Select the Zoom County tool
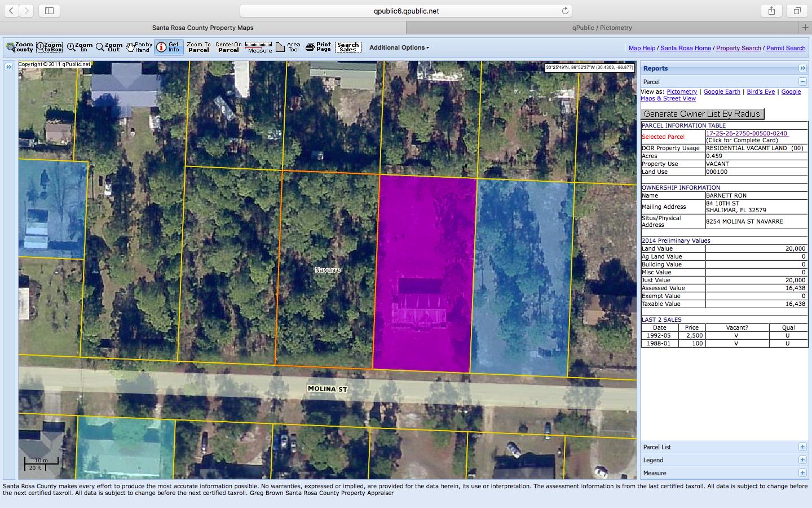 point(19,47)
